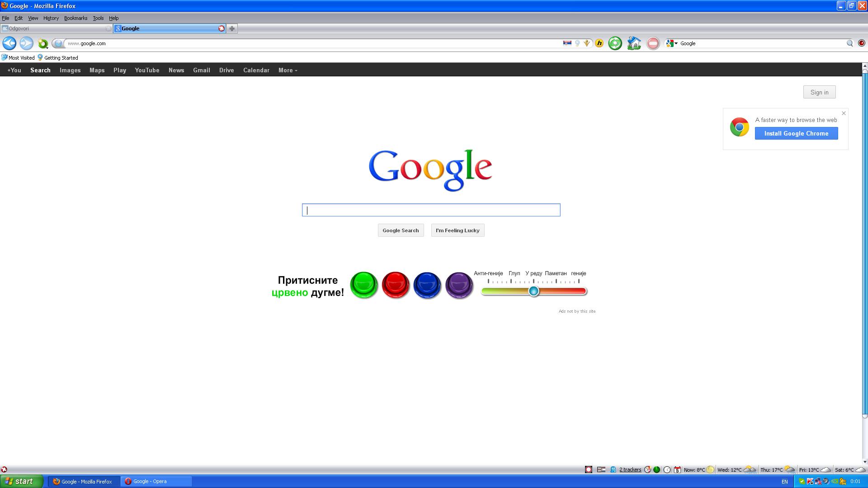The image size is (868, 488).
Task: Click the Install Google Chrome button
Action: tap(796, 133)
